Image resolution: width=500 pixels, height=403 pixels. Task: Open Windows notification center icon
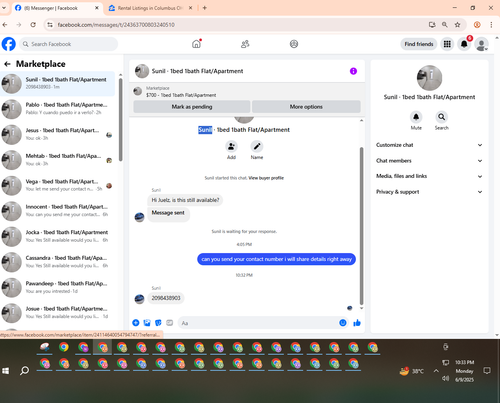tap(487, 371)
